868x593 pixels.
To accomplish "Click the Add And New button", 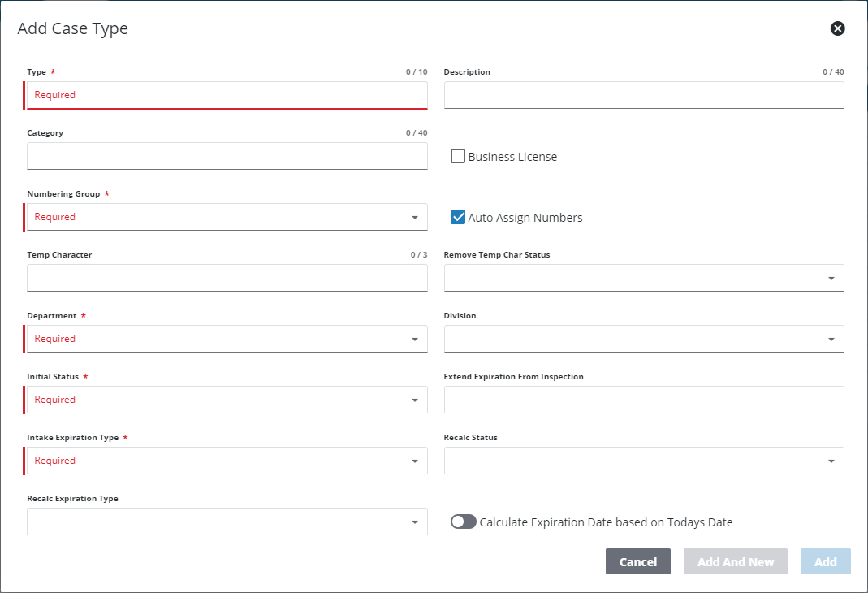I will pyautogui.click(x=735, y=561).
